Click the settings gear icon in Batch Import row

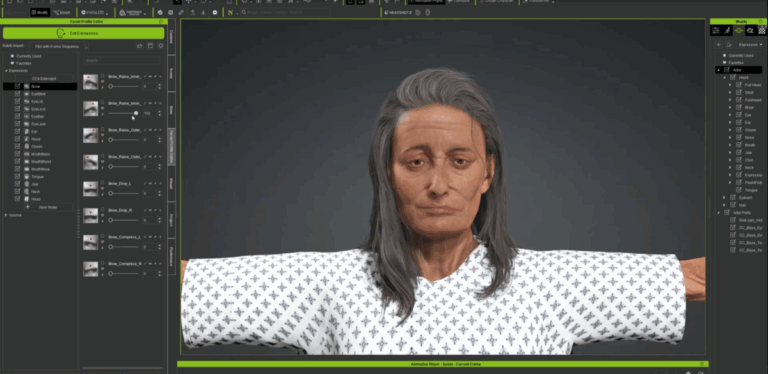click(161, 46)
